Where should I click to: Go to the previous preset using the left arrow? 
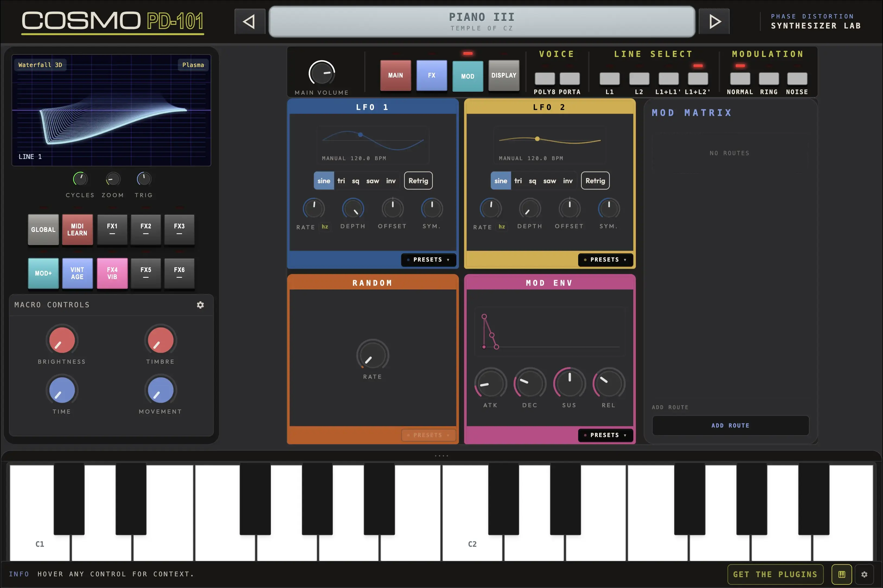click(x=250, y=21)
